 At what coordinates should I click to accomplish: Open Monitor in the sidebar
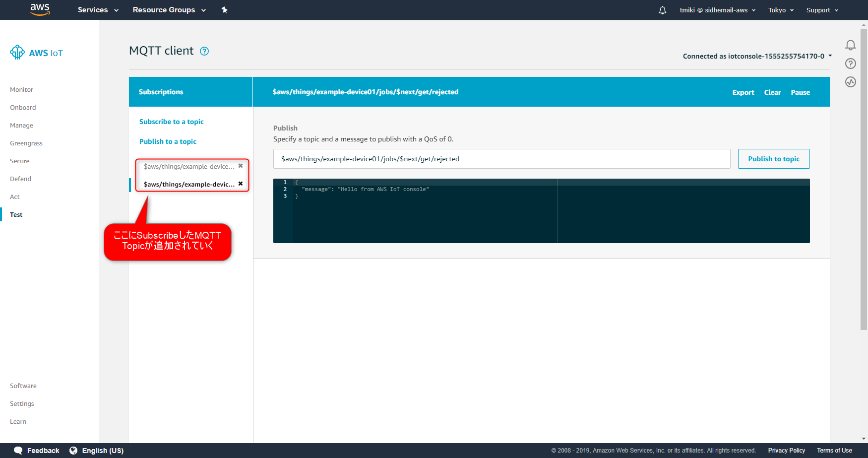click(22, 90)
